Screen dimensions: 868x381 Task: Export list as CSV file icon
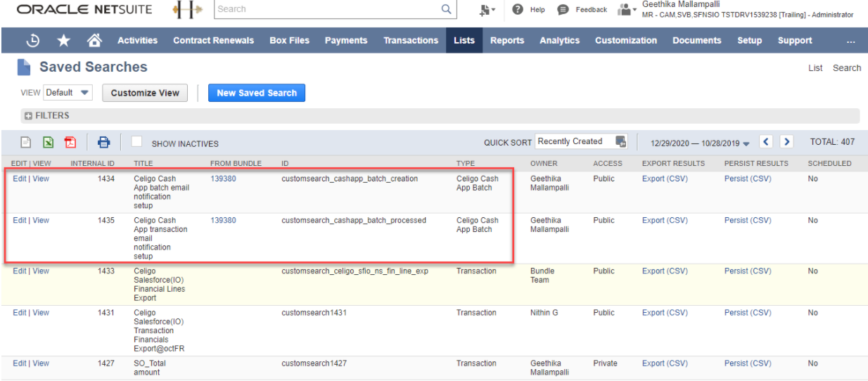click(25, 142)
